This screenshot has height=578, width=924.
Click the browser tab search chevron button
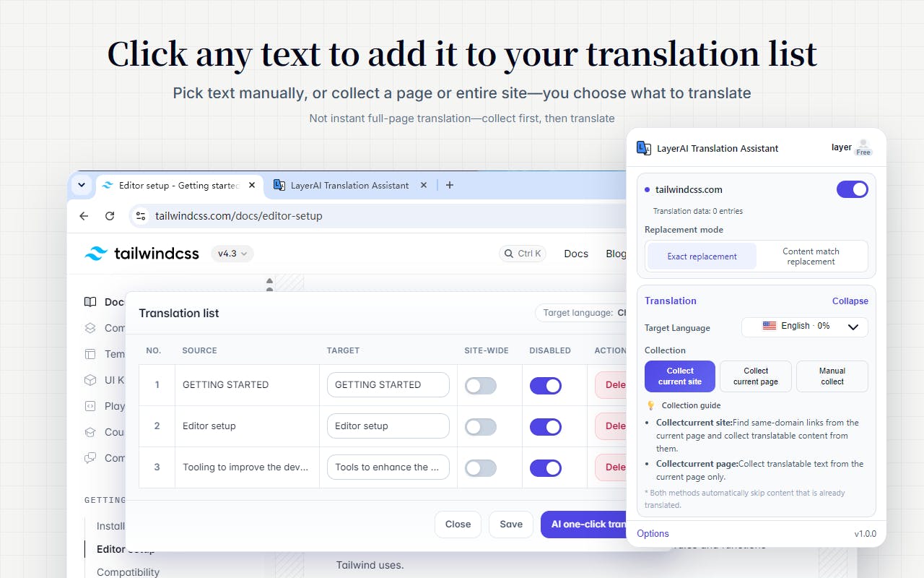click(x=82, y=185)
